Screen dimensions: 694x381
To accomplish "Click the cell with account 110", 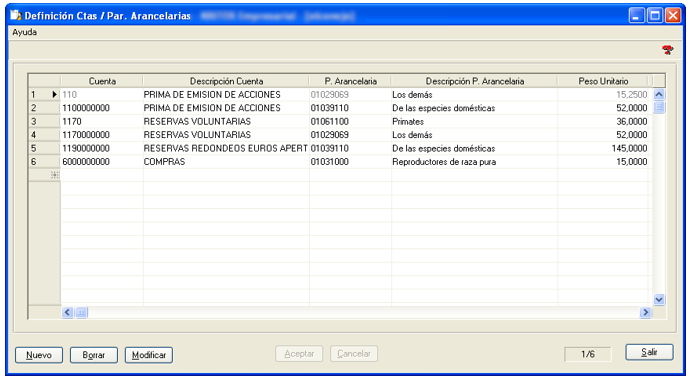I will click(x=102, y=94).
